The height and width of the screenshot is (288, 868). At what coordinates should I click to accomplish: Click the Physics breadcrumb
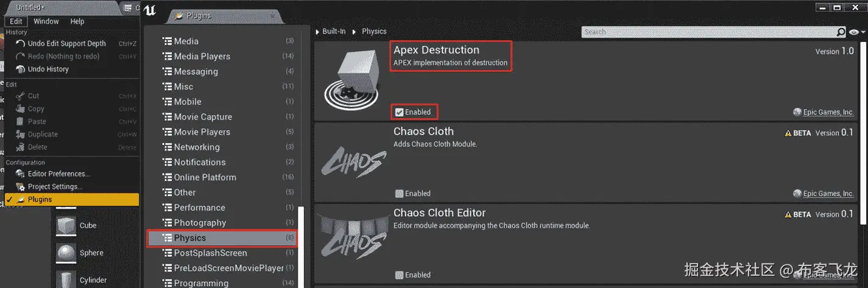374,31
